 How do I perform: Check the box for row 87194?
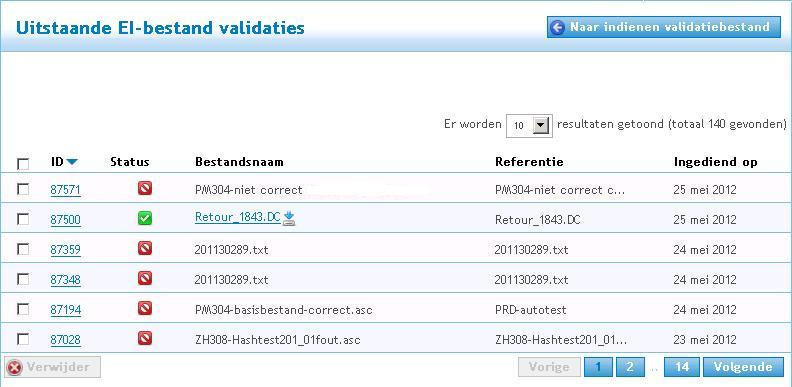point(23,309)
